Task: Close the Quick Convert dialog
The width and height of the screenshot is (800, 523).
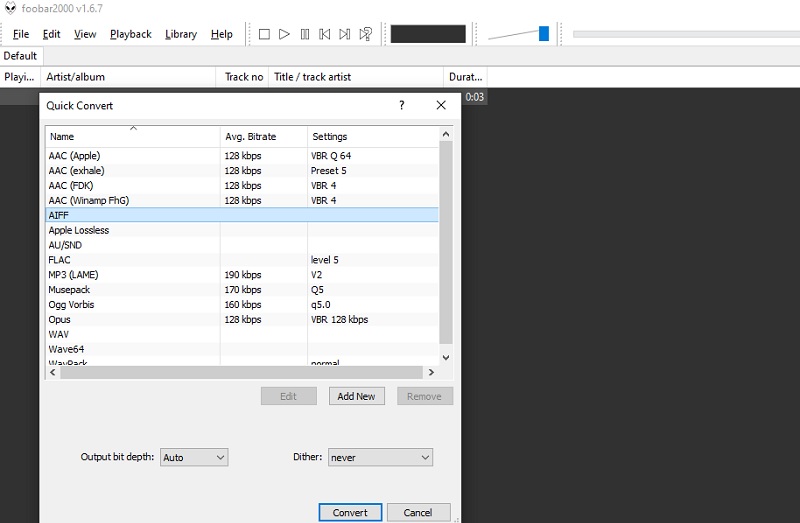Action: point(441,105)
